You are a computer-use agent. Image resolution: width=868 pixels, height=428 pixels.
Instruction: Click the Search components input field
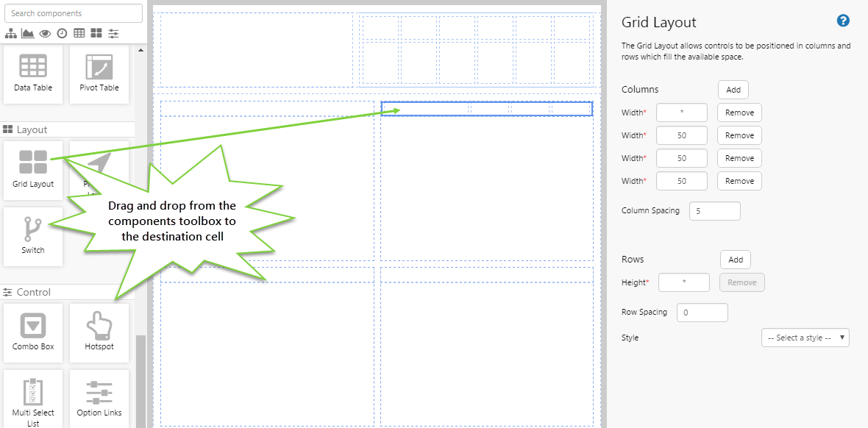click(74, 13)
